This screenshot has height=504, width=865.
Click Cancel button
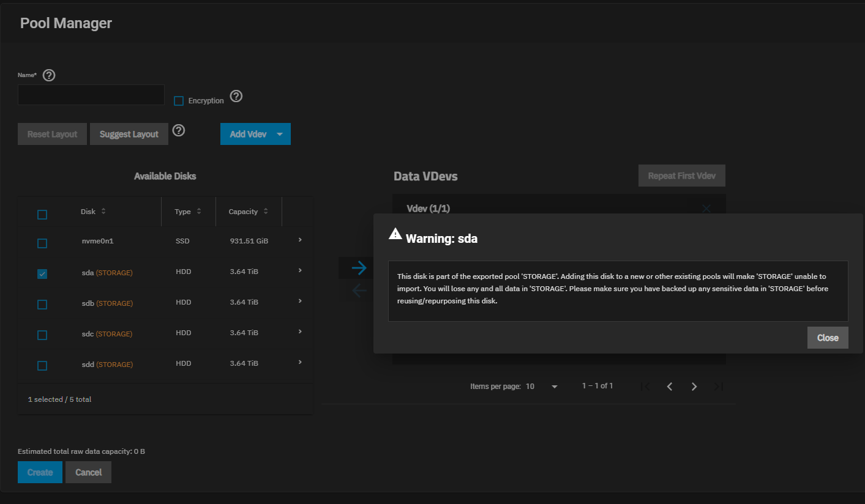pos(88,472)
